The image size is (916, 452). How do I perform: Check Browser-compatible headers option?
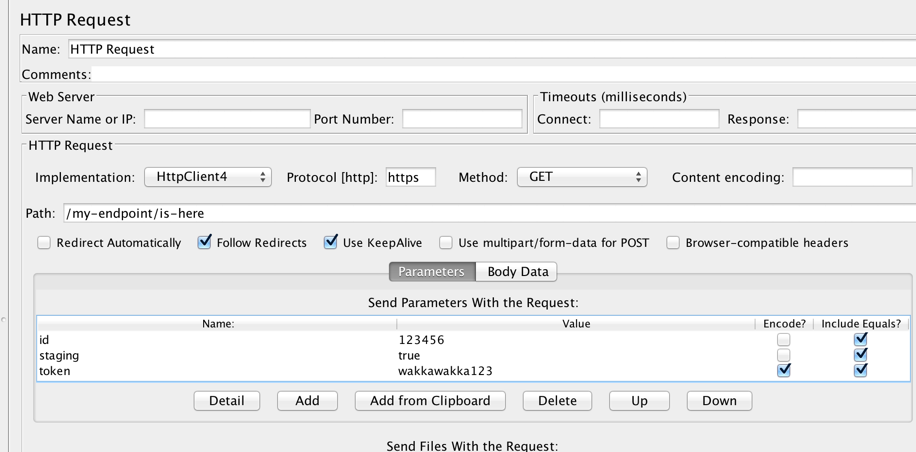673,243
